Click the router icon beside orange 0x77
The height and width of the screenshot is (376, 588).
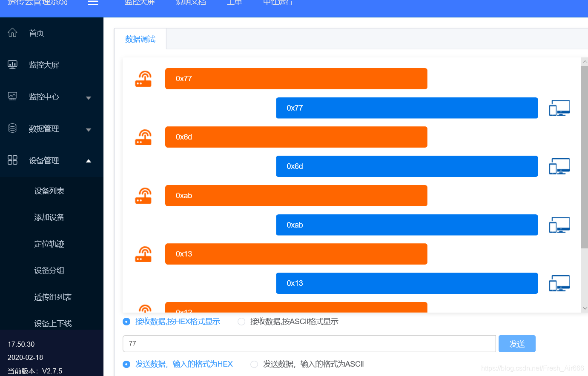pyautogui.click(x=143, y=79)
